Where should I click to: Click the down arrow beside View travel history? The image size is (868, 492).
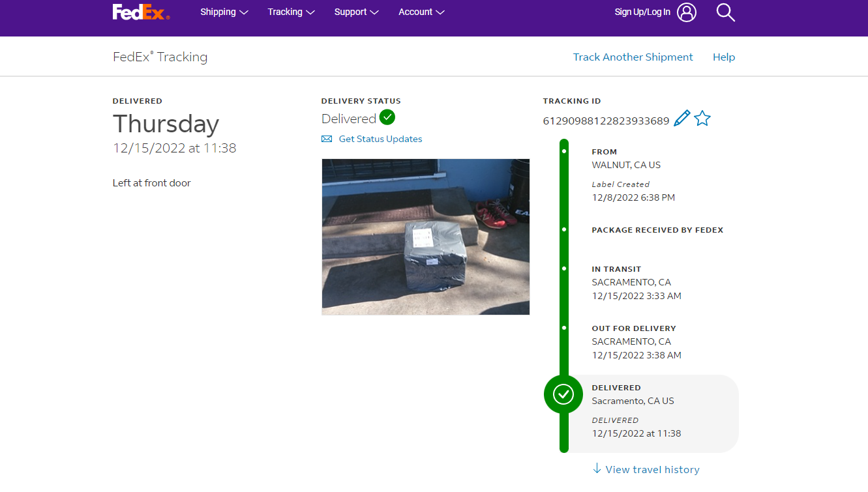[597, 469]
